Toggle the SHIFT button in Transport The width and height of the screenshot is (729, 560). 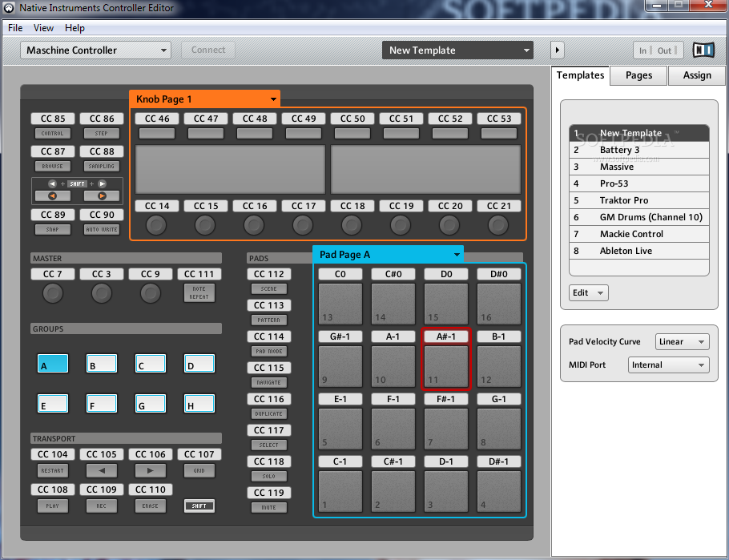coord(199,506)
